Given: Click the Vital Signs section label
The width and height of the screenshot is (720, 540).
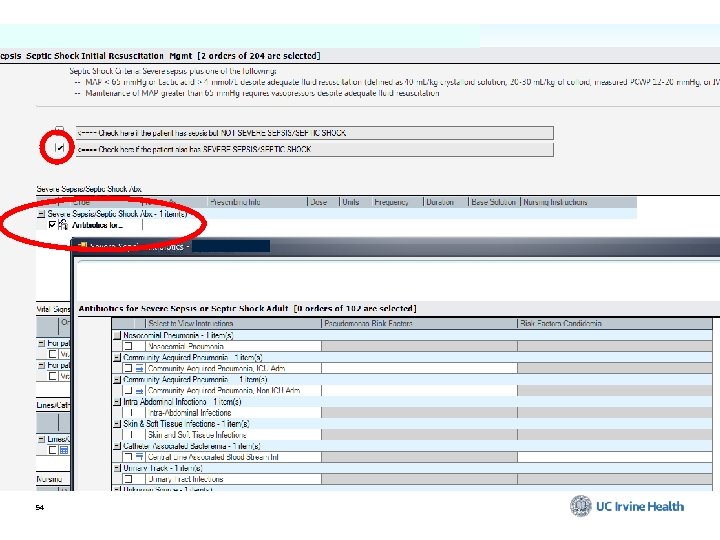Looking at the screenshot, I should pos(53,309).
